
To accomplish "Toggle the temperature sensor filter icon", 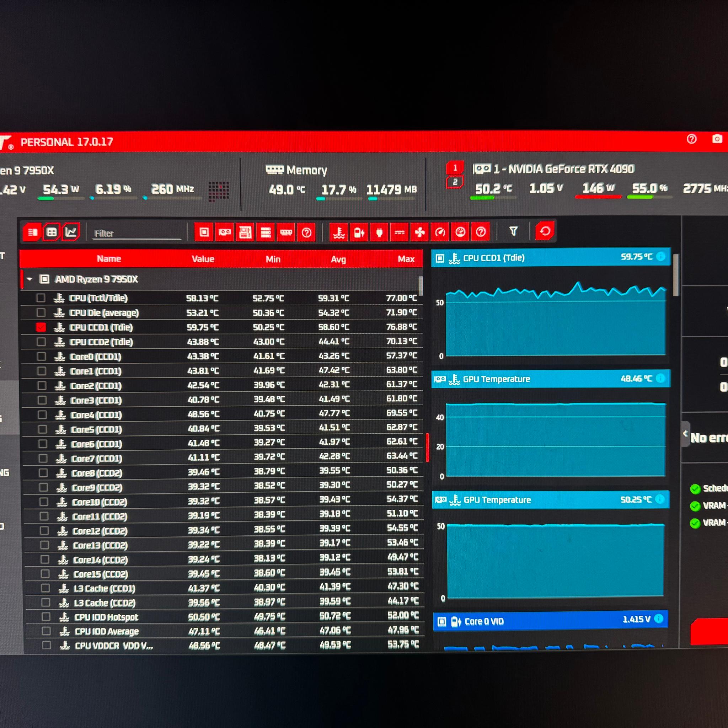I will click(x=339, y=232).
